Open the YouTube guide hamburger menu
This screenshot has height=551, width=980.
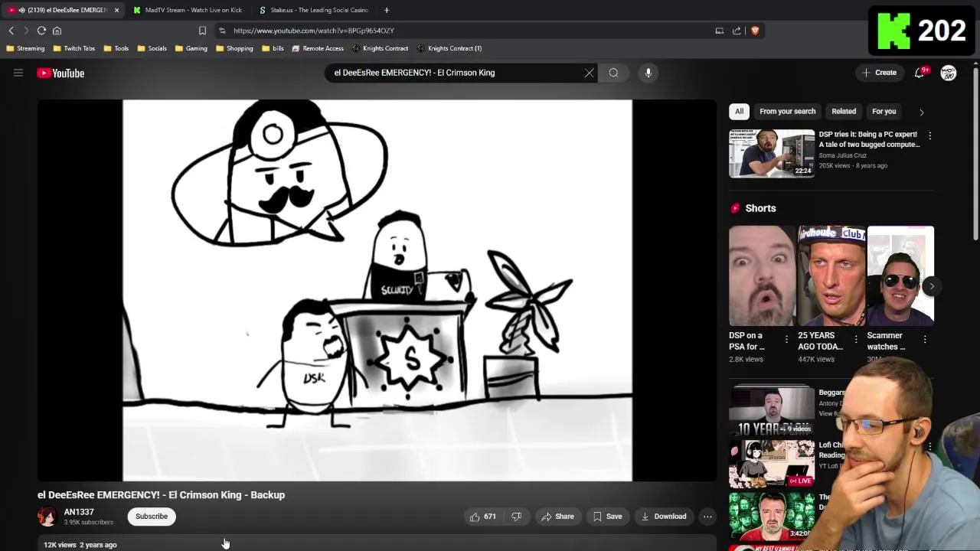pyautogui.click(x=18, y=73)
